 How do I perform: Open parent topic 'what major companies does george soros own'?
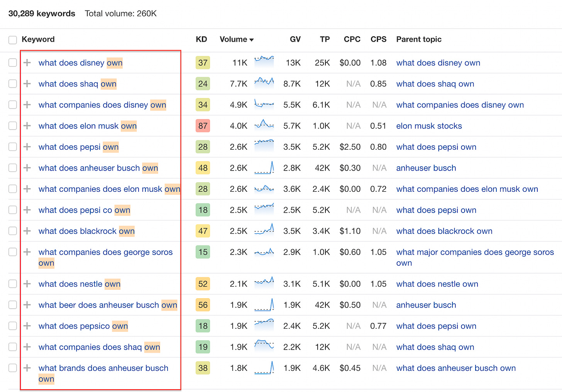(475, 257)
